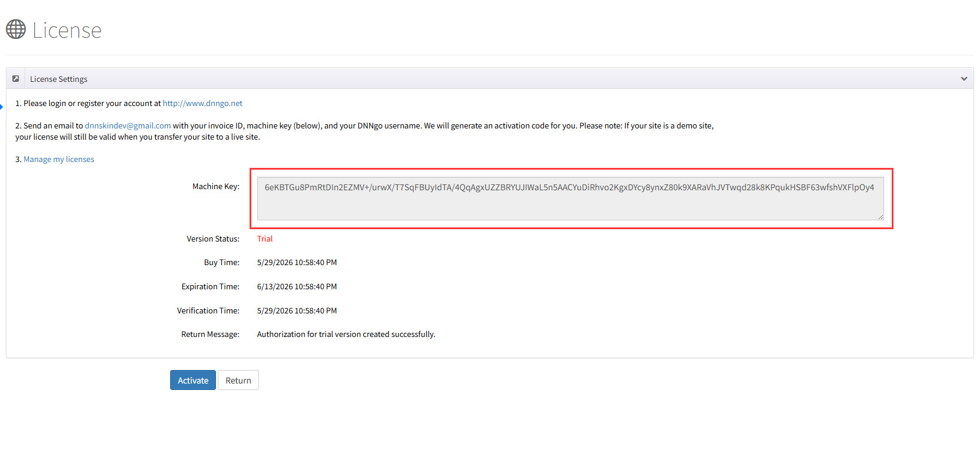The image size is (980, 466).
Task: Click the red Trial version status
Action: [265, 239]
